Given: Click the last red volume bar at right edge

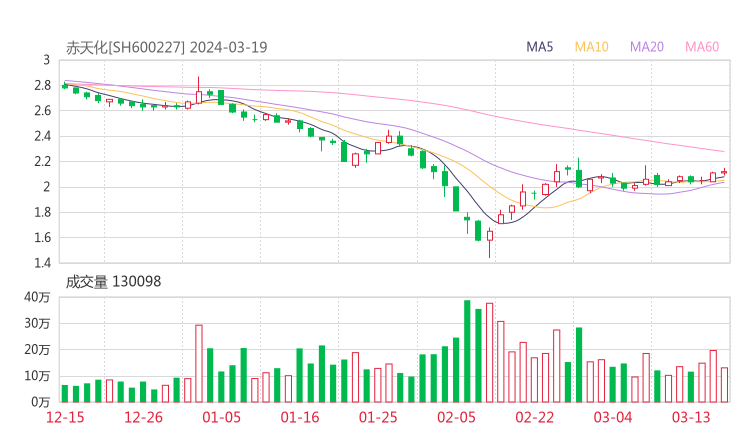Looking at the screenshot, I should (x=724, y=385).
